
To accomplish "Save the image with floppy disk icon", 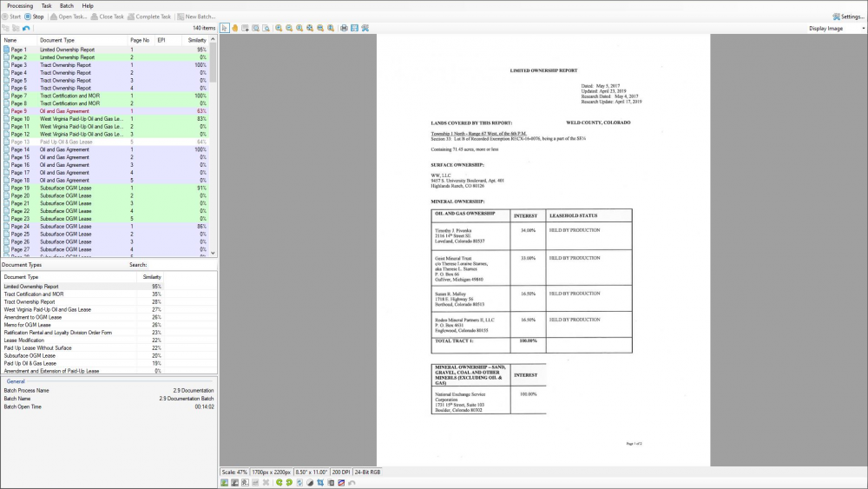I will 354,28.
